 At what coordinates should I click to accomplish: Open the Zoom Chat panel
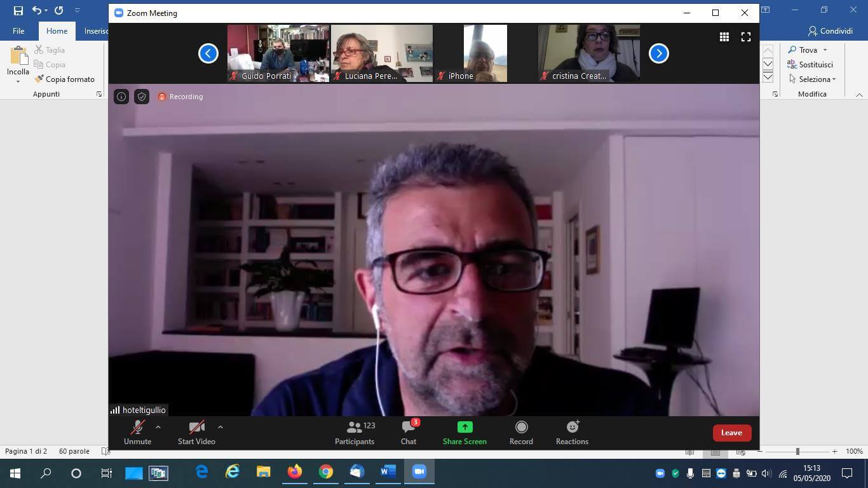point(409,433)
